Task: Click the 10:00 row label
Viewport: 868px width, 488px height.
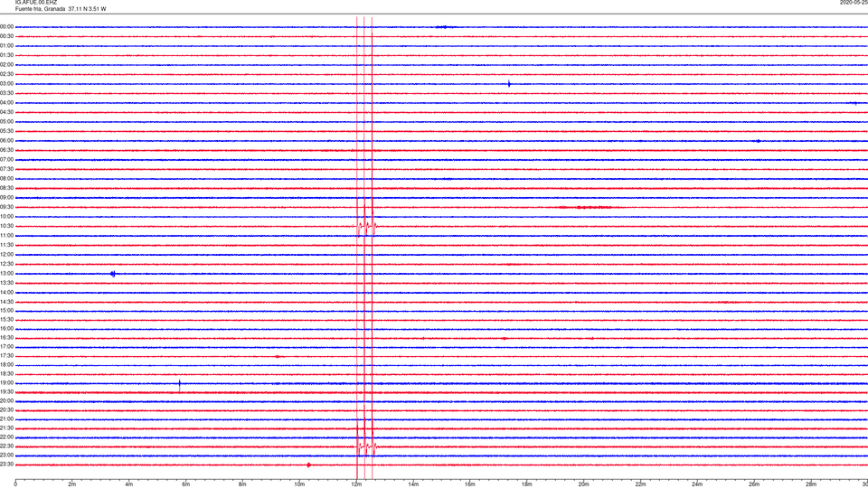Action: coord(6,217)
